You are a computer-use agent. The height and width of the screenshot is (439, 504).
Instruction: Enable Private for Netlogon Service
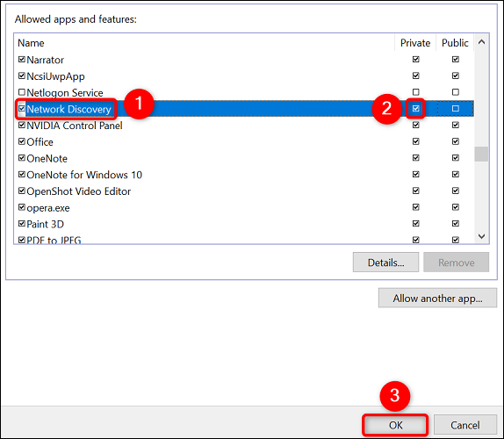tap(415, 92)
